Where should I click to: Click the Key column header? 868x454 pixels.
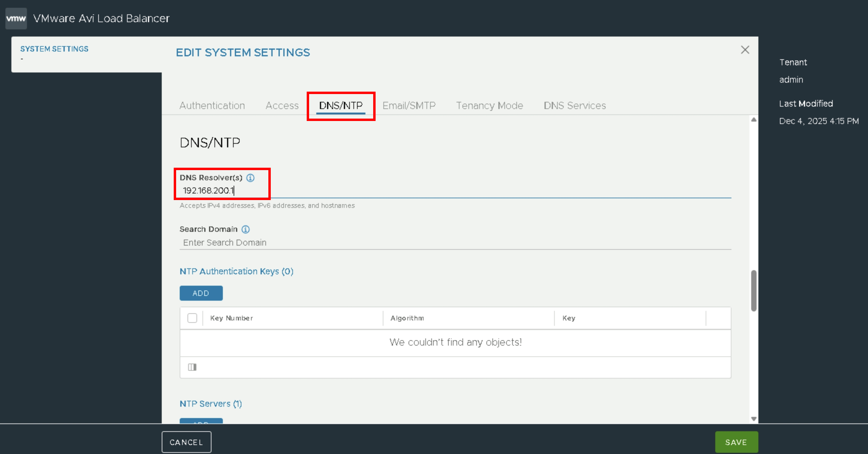(569, 318)
